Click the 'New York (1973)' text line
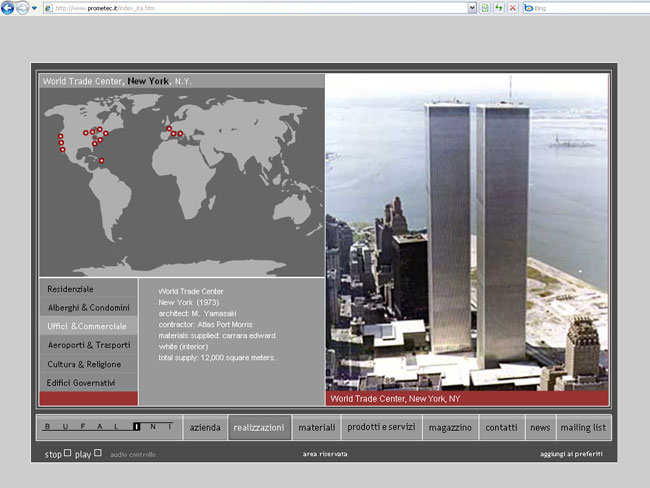 point(189,303)
